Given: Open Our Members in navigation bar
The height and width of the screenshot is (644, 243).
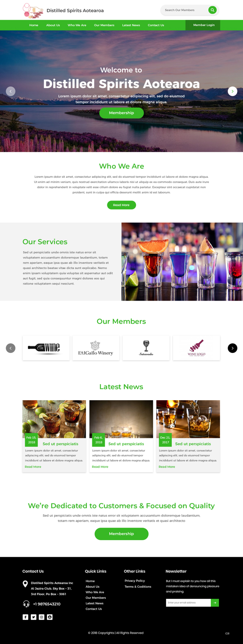Looking at the screenshot, I should pos(104,25).
